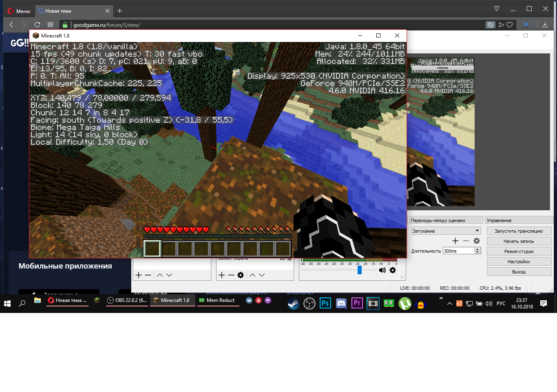The image size is (557, 392).
Task: Open Steam from the taskbar
Action: pyautogui.click(x=294, y=304)
